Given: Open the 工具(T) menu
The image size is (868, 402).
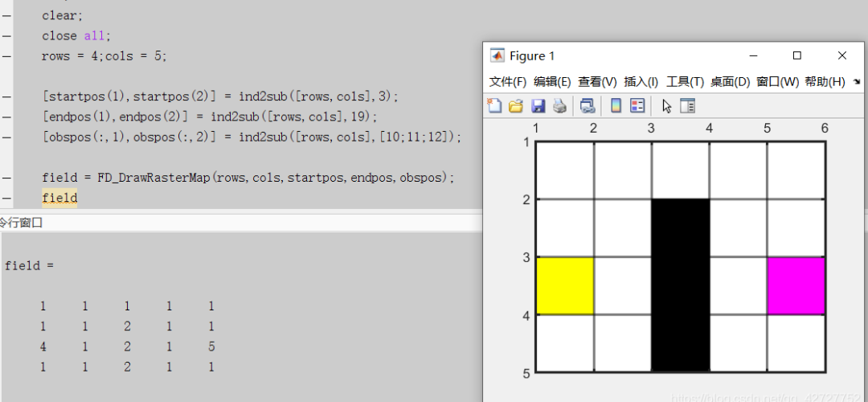Looking at the screenshot, I should pos(685,82).
